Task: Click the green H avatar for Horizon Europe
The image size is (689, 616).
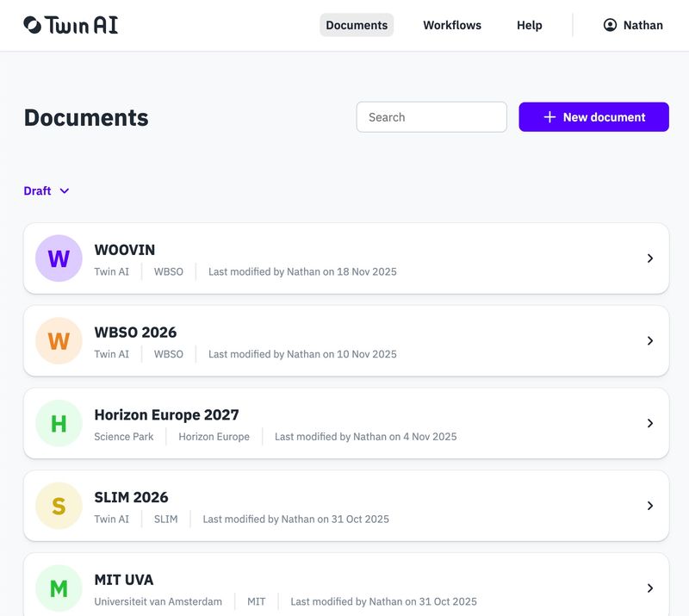Action: click(59, 423)
